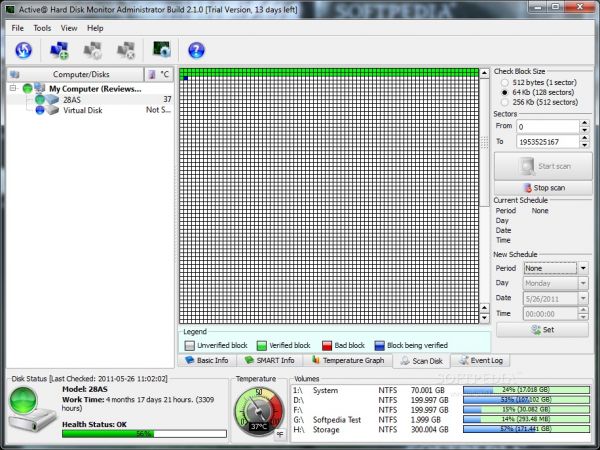Switch to the SMART Info tab
Screen dimensions: 600x450
(x=269, y=360)
